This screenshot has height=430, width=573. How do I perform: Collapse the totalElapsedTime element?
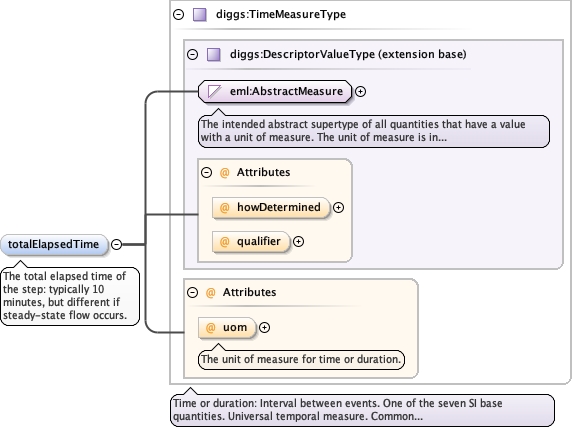[x=116, y=244]
